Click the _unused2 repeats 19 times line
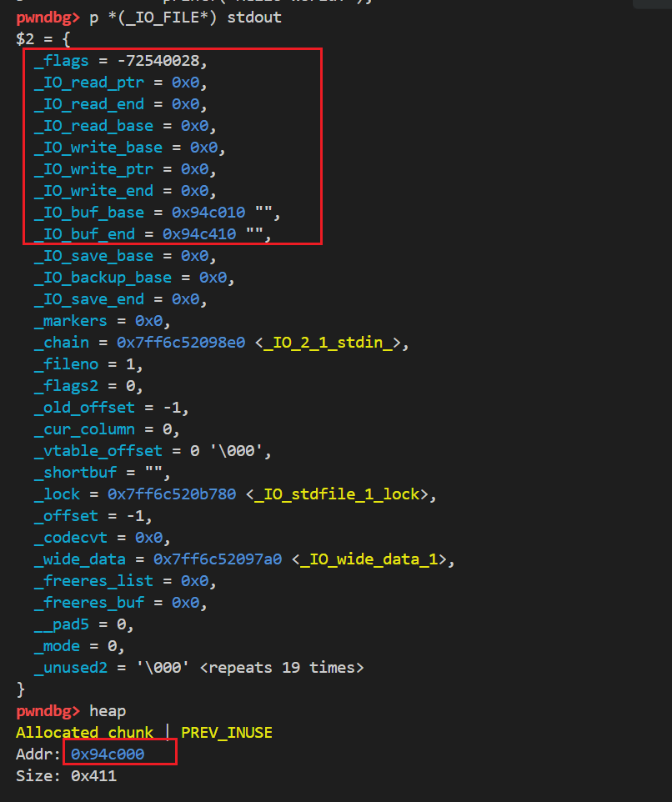This screenshot has height=802, width=672. pyautogui.click(x=198, y=668)
